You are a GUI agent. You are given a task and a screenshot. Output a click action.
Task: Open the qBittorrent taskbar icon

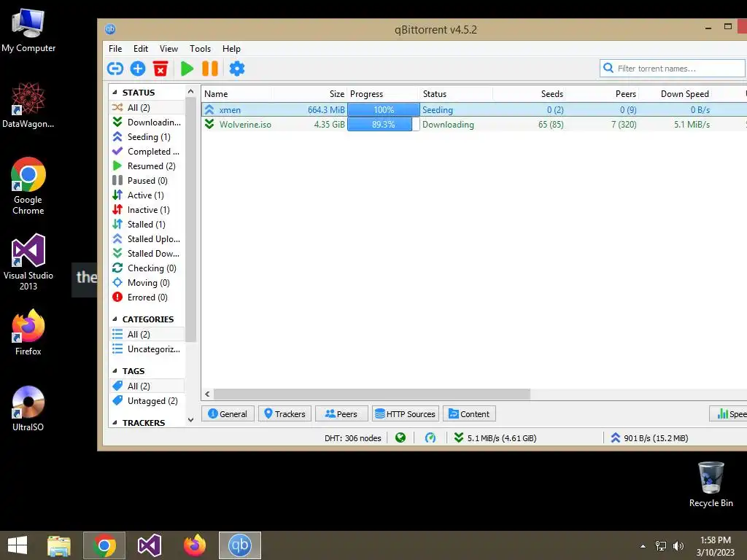[x=239, y=545]
